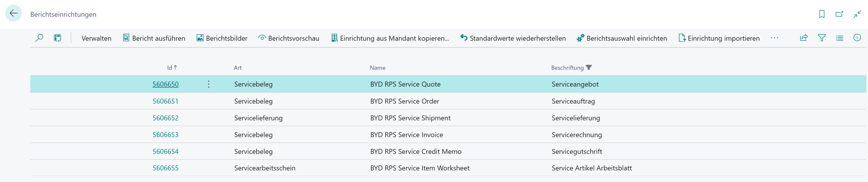Toggle the list view layout icon
This screenshot has height=182, width=868.
click(839, 38)
